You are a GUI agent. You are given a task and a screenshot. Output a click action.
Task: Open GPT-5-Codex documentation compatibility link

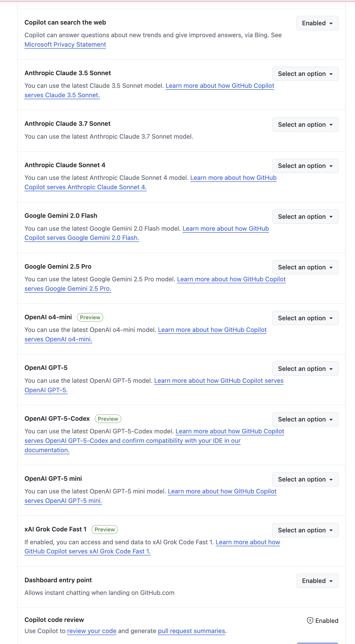pyautogui.click(x=132, y=441)
